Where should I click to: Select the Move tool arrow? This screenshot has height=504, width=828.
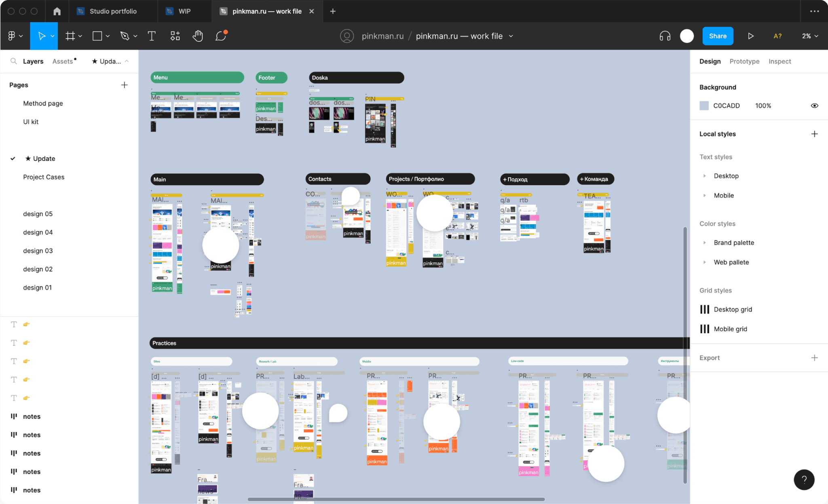click(x=41, y=36)
